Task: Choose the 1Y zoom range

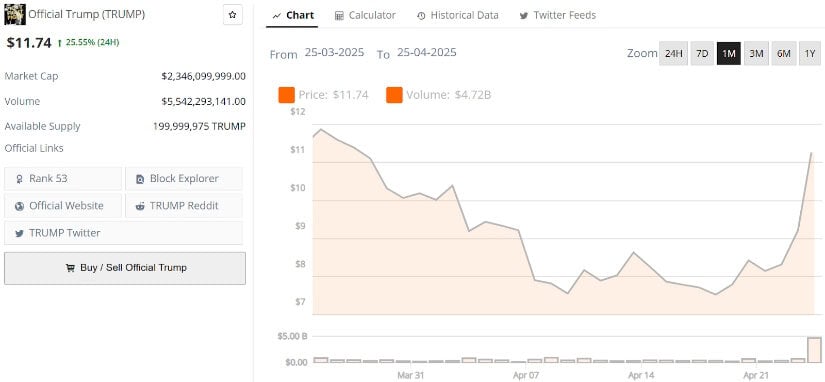Action: pos(810,54)
